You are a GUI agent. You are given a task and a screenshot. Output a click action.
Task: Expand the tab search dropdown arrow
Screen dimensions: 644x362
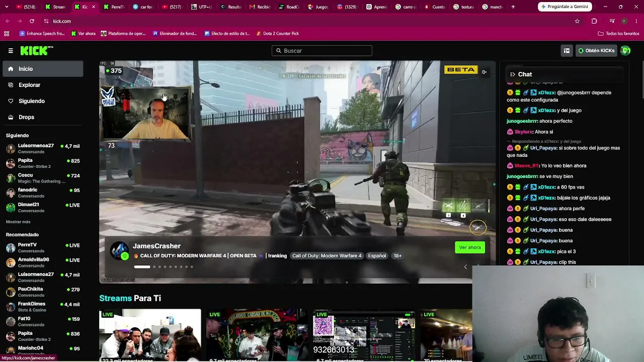point(7,7)
